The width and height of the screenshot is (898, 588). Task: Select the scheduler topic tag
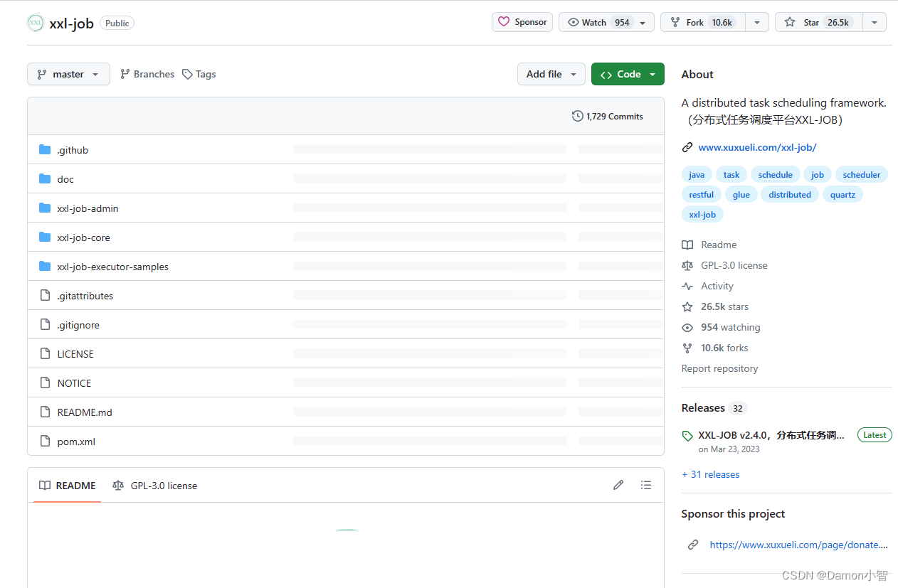[x=862, y=174]
